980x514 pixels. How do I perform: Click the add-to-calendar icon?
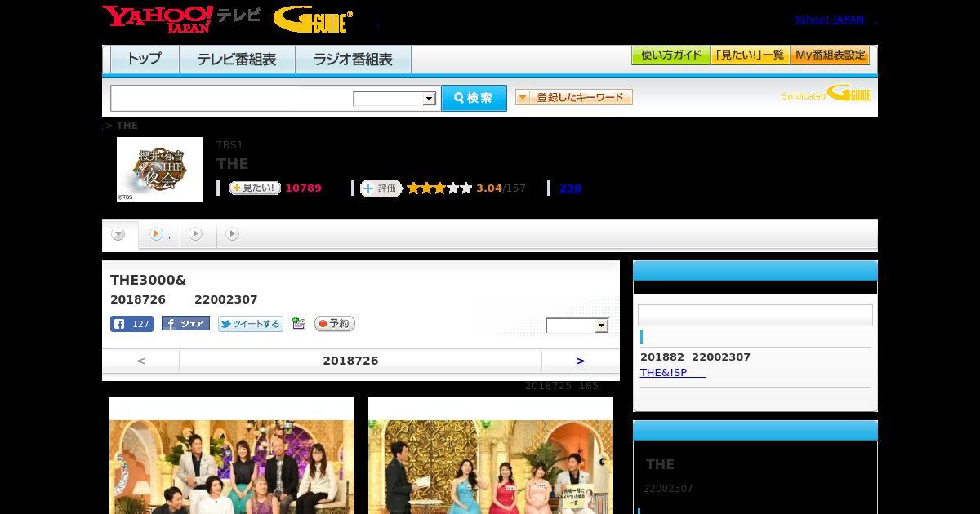coord(298,324)
